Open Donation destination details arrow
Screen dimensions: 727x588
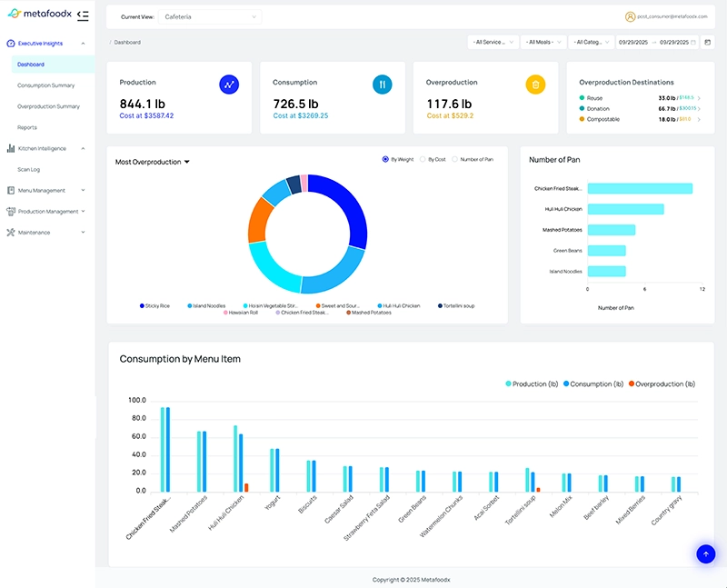[x=699, y=108]
